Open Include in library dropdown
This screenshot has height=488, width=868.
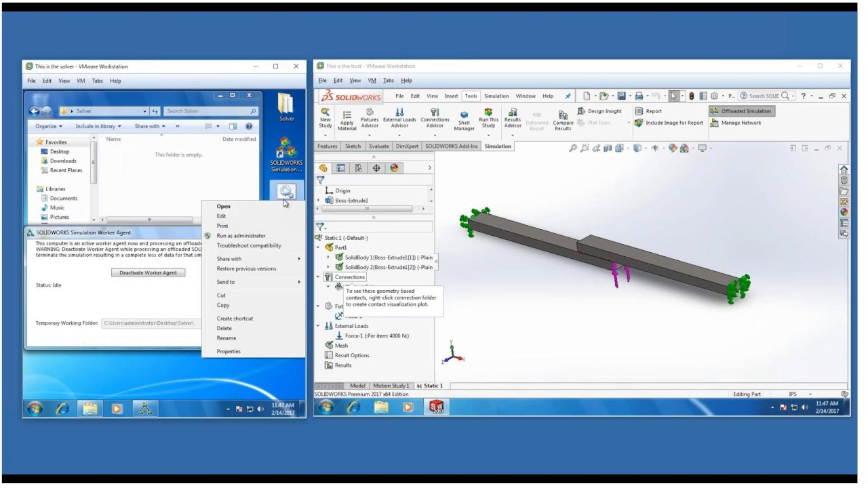[x=98, y=126]
